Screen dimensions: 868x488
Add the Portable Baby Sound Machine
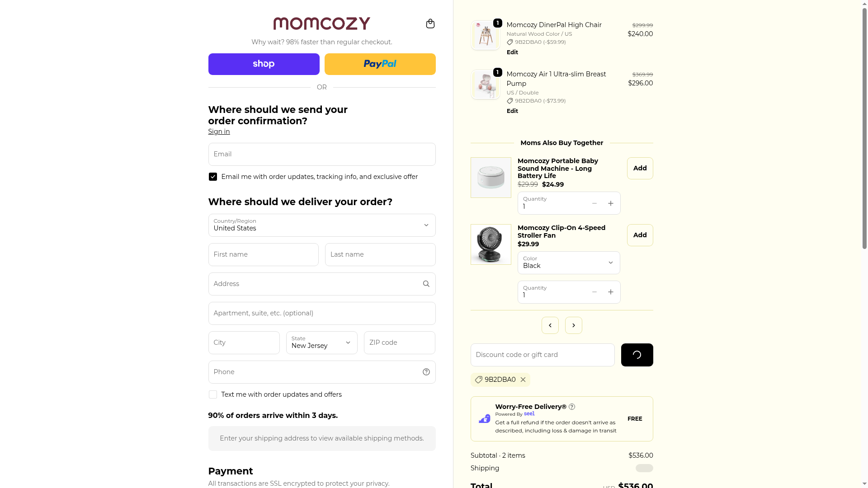640,168
